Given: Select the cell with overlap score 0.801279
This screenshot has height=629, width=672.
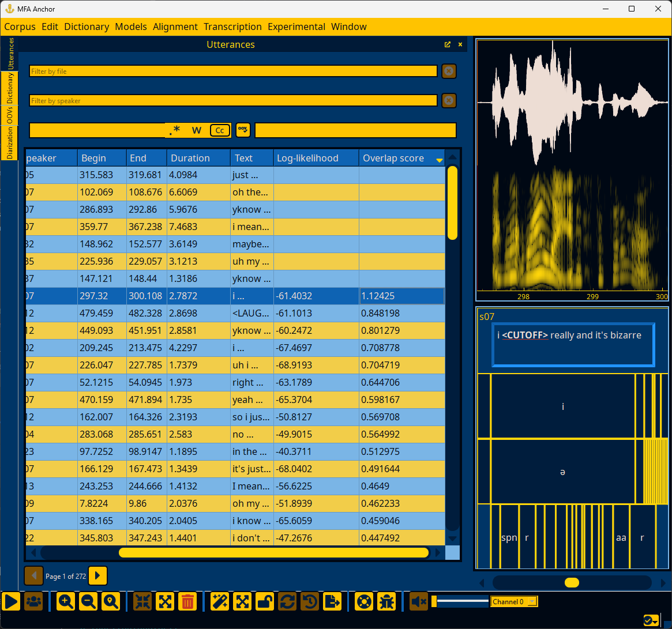Looking at the screenshot, I should pyautogui.click(x=401, y=330).
